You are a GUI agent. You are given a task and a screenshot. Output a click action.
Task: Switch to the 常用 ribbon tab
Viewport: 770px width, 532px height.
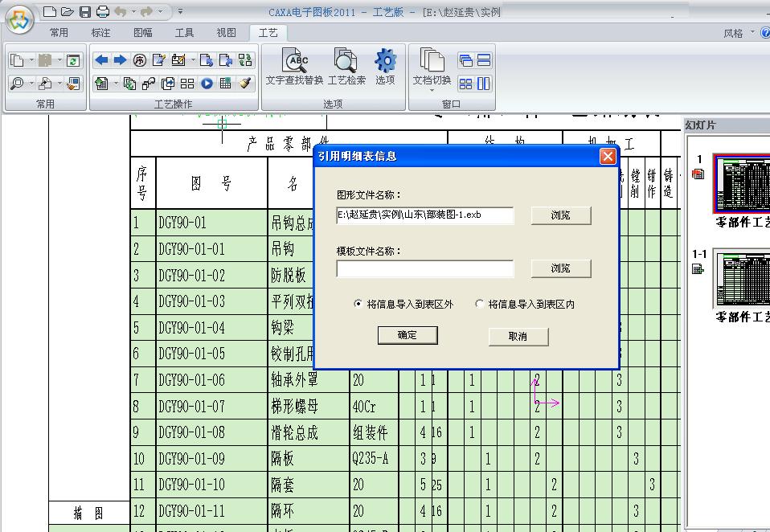click(x=59, y=33)
